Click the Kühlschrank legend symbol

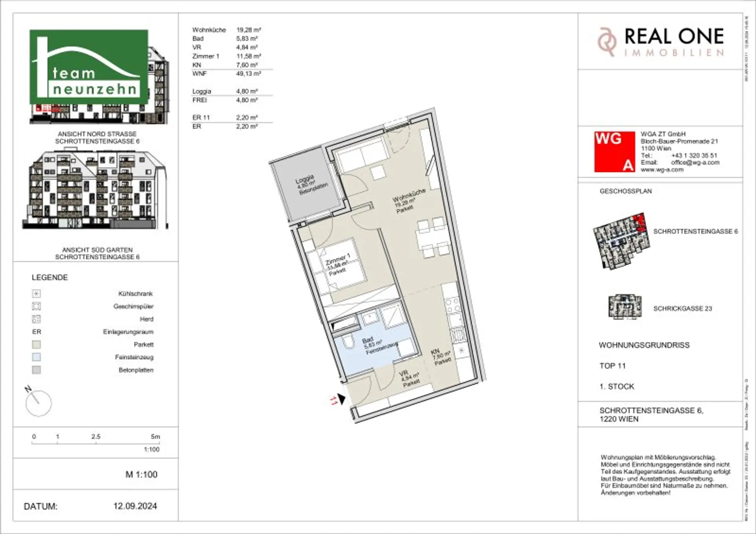(x=36, y=294)
